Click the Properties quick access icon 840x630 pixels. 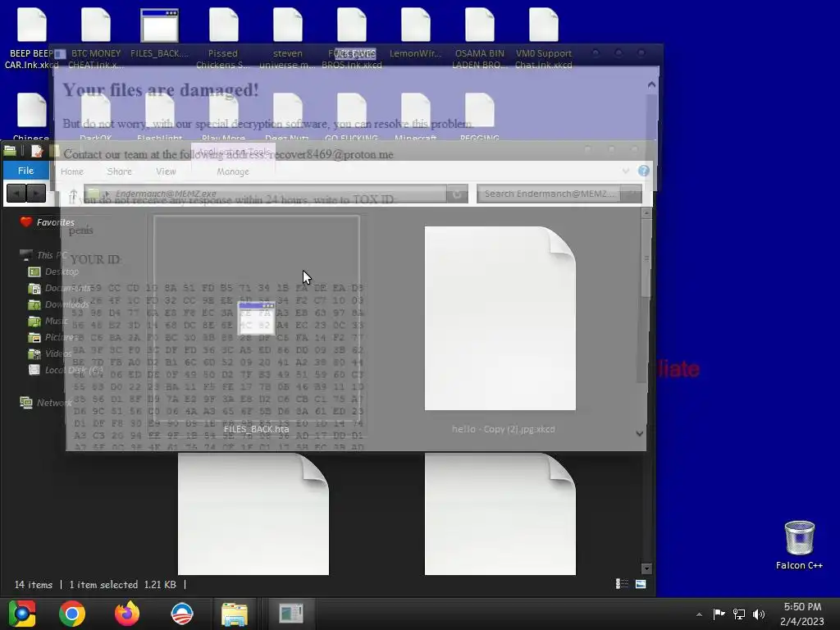click(36, 151)
